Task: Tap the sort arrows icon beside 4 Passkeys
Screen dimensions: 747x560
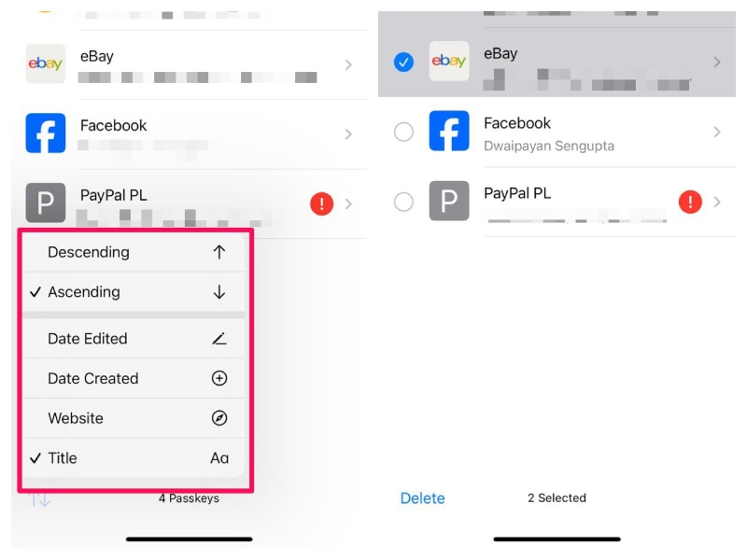Action: 39,499
